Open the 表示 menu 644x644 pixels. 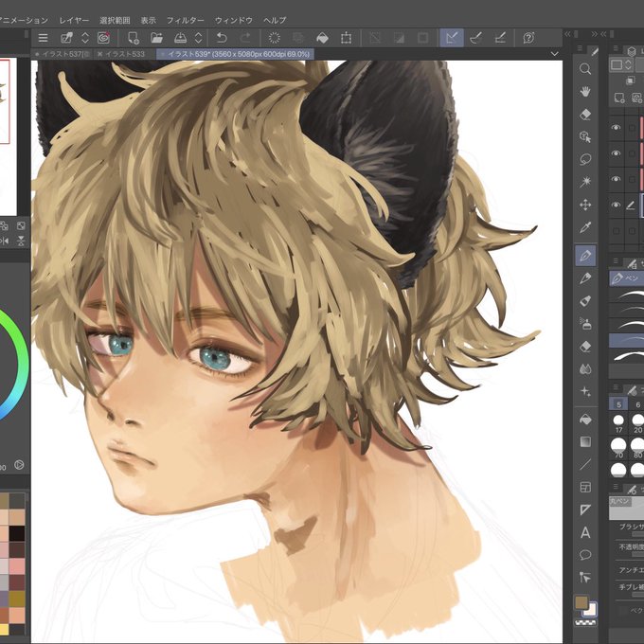coord(149,20)
